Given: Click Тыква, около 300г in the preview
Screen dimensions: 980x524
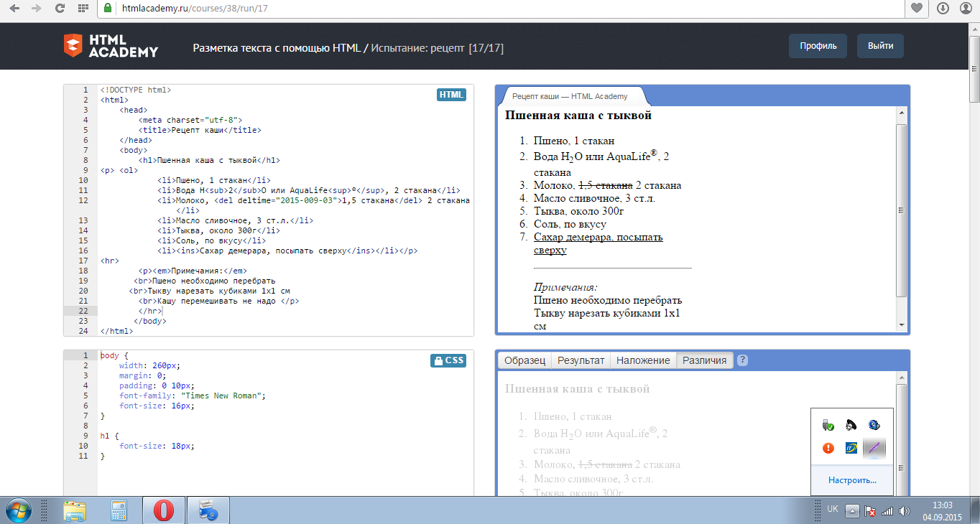Looking at the screenshot, I should pyautogui.click(x=580, y=211).
